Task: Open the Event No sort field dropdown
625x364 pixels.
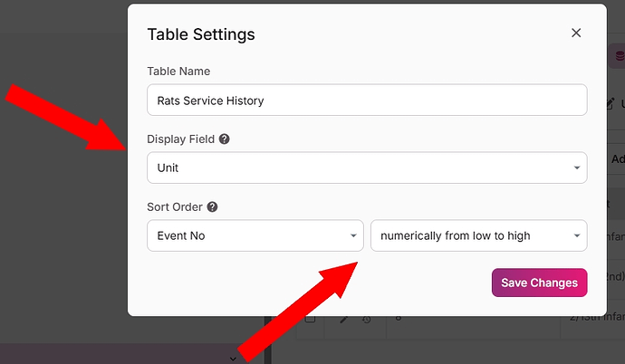Action: point(255,235)
